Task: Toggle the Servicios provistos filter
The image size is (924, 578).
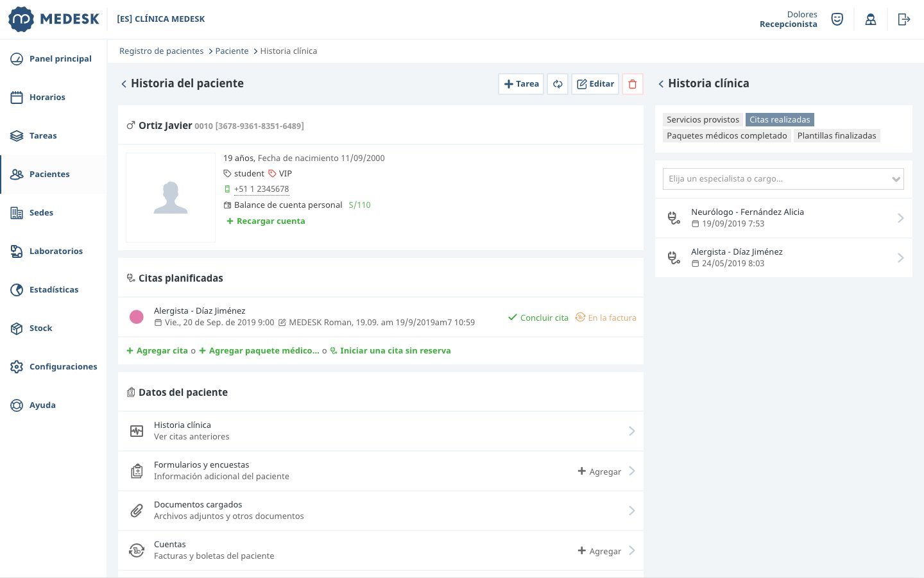Action: 703,120
